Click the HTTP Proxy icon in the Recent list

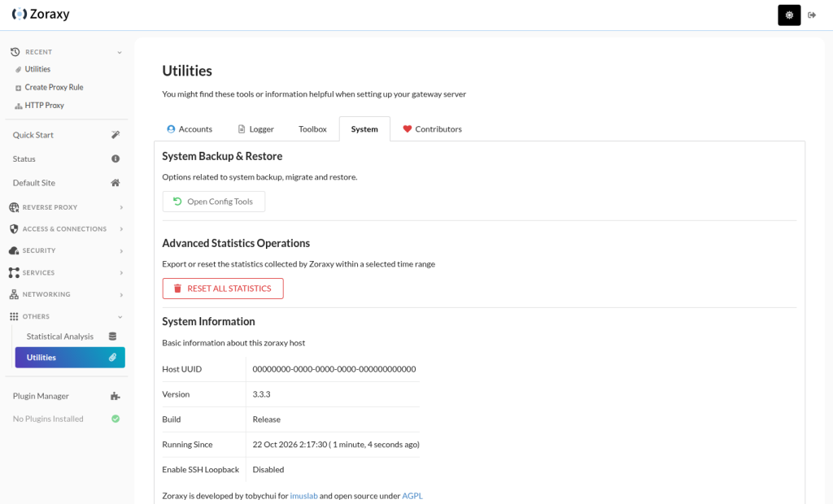point(19,106)
